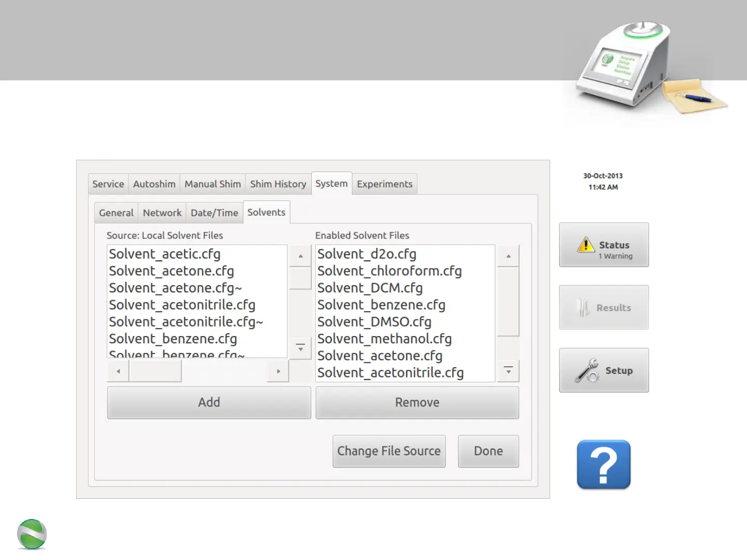
Task: Click right arrow of local list horizontal scrollbar
Action: coord(278,371)
